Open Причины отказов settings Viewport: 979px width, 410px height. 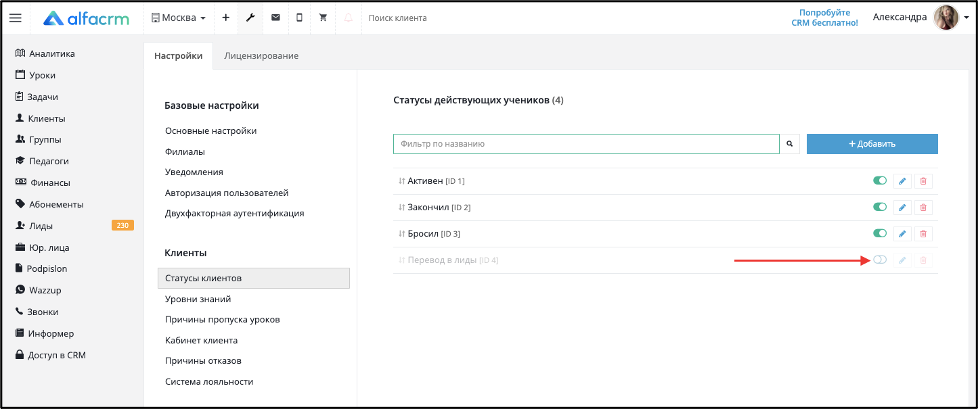click(x=203, y=361)
